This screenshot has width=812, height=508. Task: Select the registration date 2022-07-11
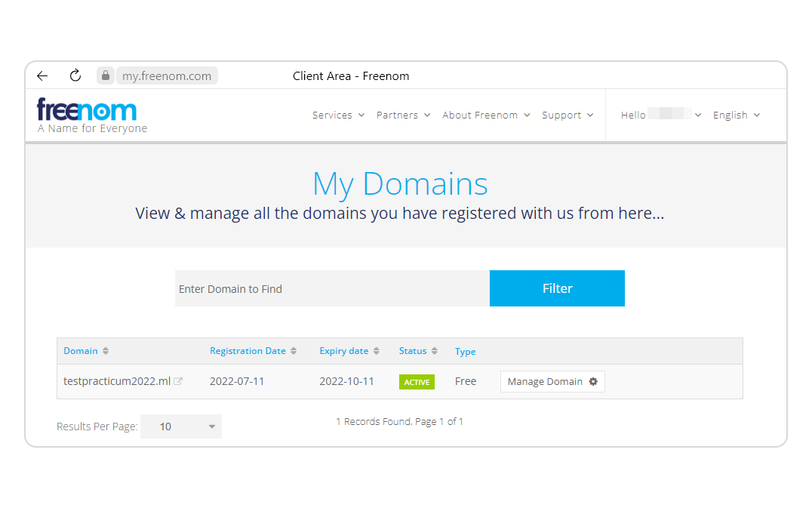point(237,382)
